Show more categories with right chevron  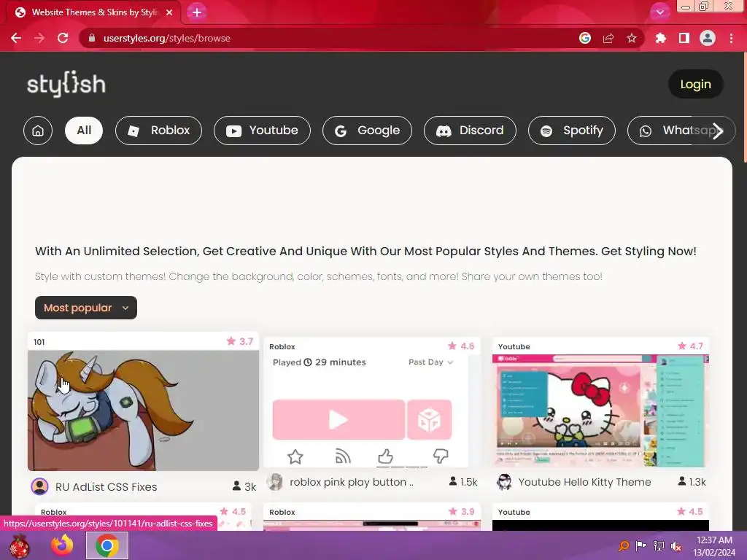coord(718,131)
